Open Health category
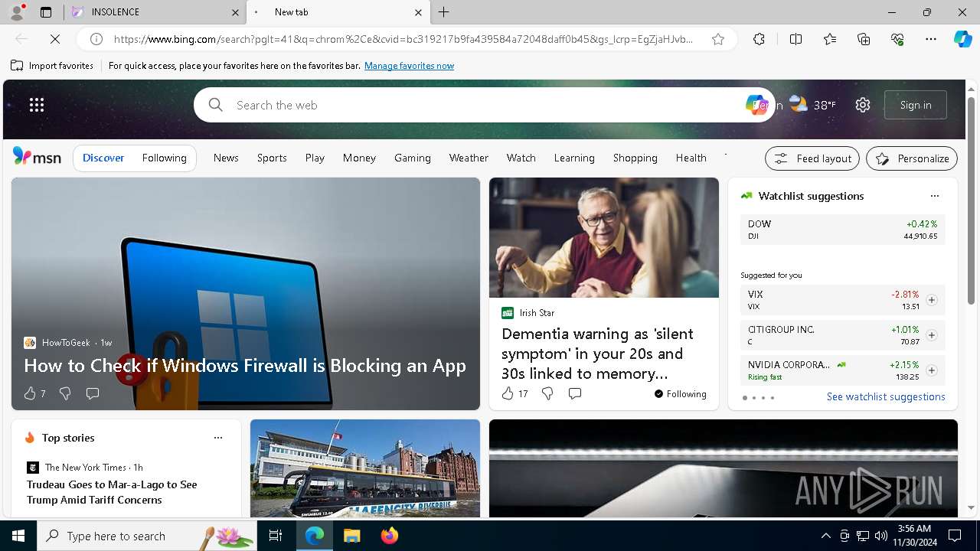Image resolution: width=980 pixels, height=551 pixels. [x=691, y=158]
